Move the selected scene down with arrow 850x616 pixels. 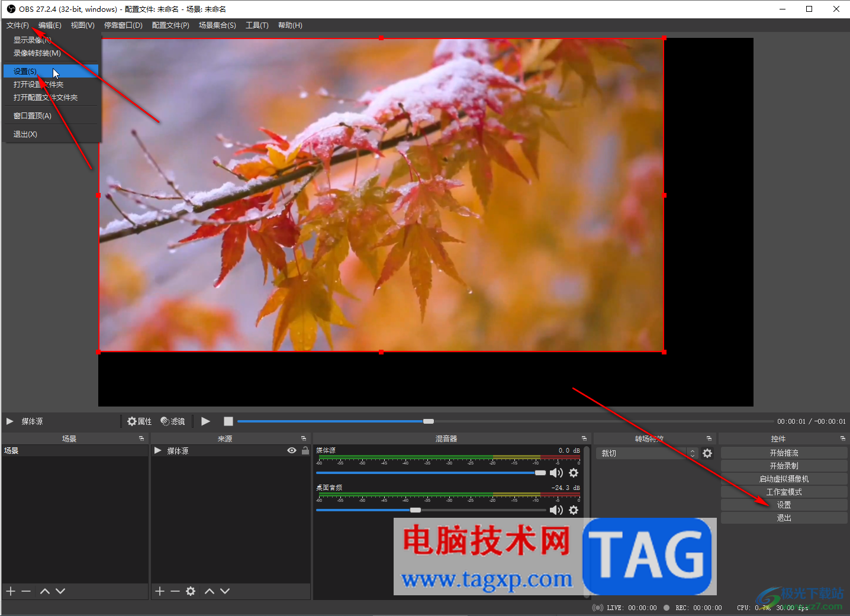click(x=60, y=591)
